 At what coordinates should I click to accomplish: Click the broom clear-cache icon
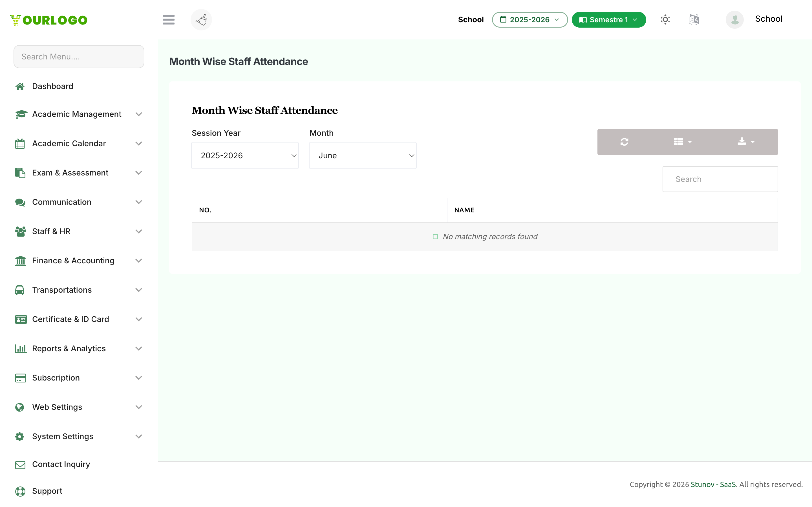click(201, 20)
